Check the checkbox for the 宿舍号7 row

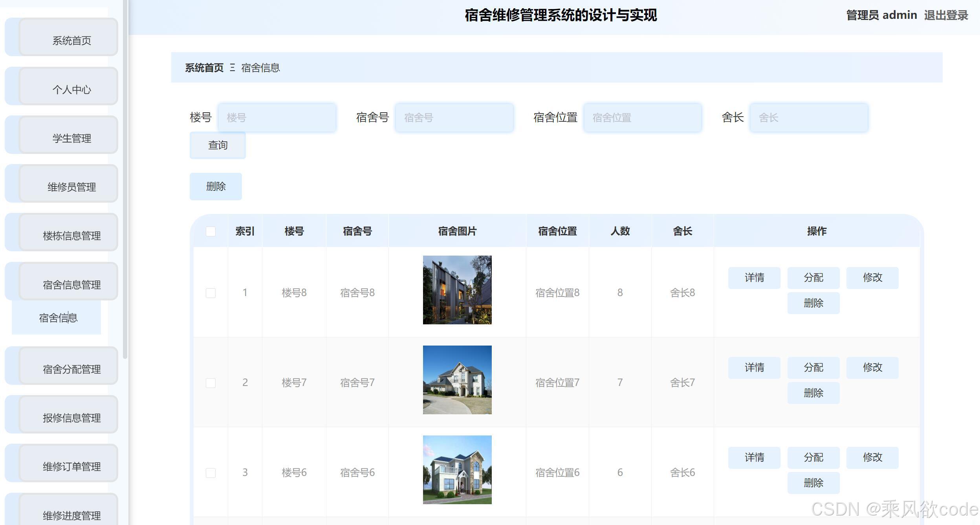pyautogui.click(x=211, y=382)
